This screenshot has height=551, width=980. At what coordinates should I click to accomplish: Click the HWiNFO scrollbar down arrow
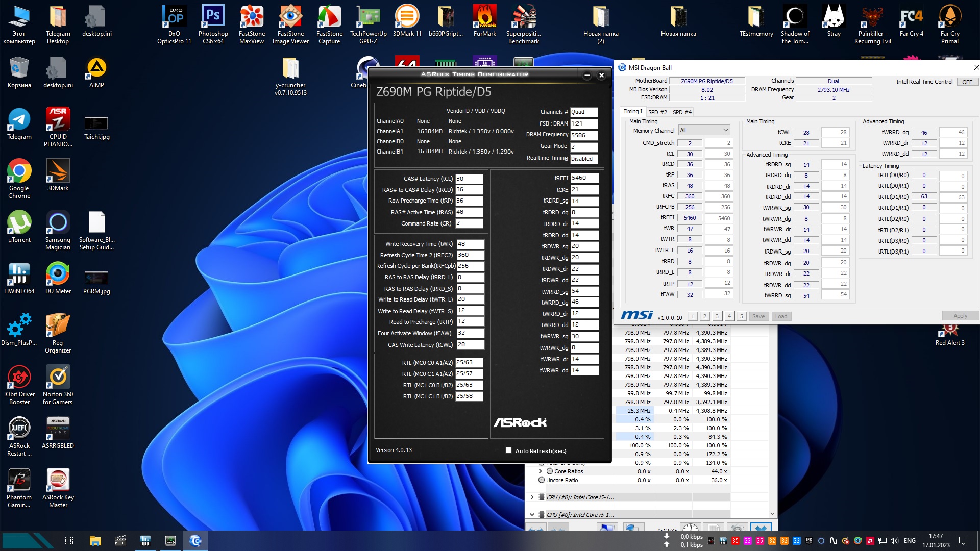[772, 514]
